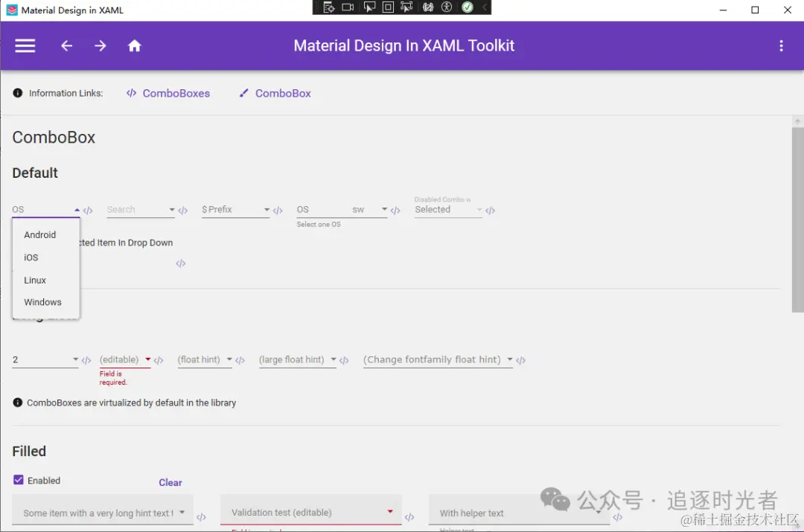The height and width of the screenshot is (532, 804).
Task: Click the scrollbar up arrow
Action: click(797, 121)
